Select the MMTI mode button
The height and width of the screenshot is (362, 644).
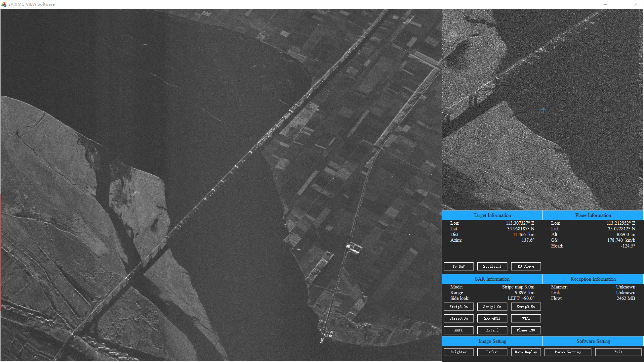point(458,330)
